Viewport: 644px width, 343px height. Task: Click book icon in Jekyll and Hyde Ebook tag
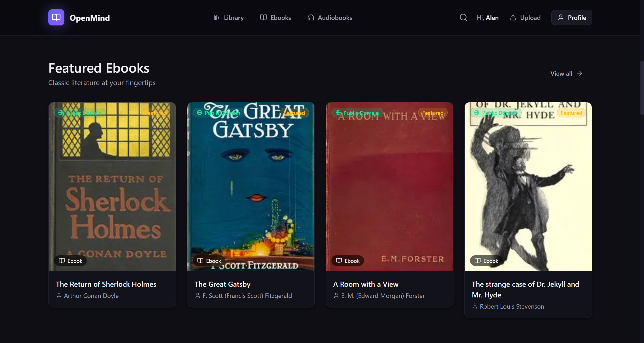(477, 261)
